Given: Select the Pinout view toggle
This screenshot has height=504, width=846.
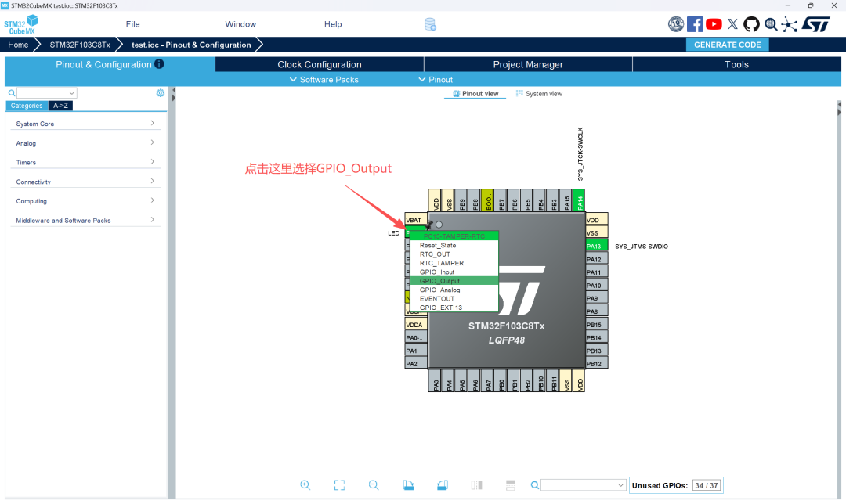Looking at the screenshot, I should point(475,94).
